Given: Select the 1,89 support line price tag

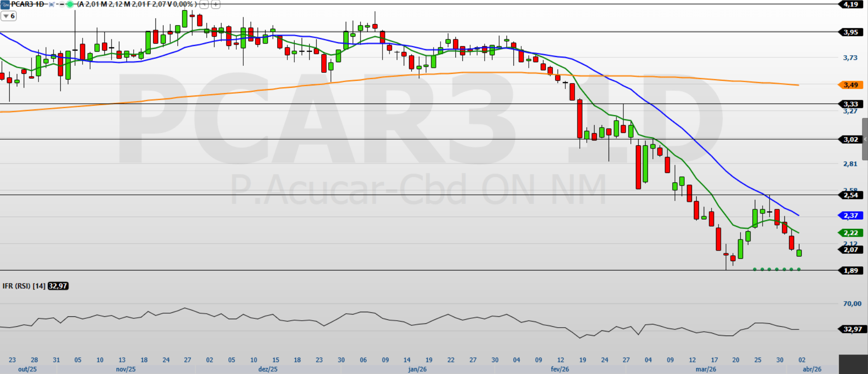Looking at the screenshot, I should [850, 271].
